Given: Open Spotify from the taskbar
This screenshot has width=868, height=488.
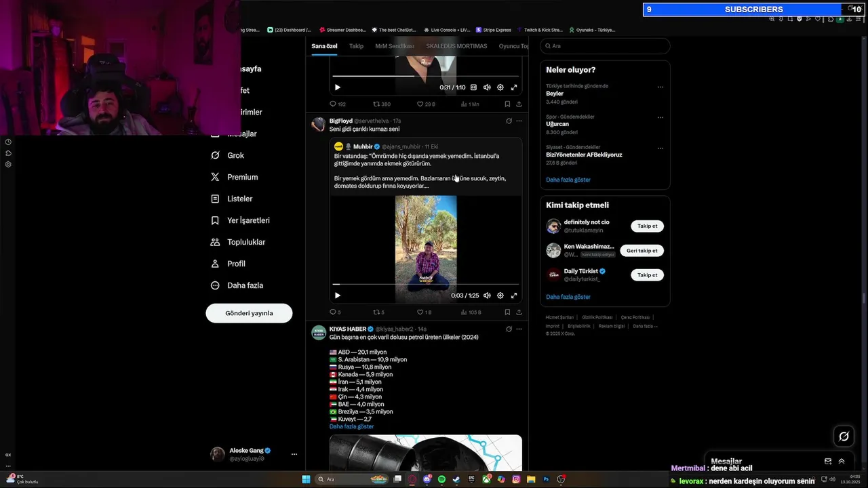Looking at the screenshot, I should point(441,479).
